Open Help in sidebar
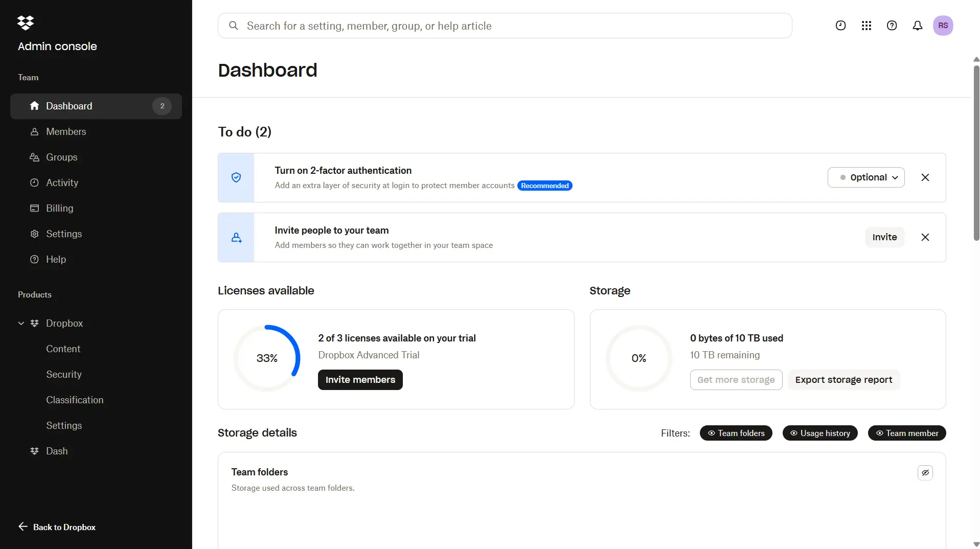Image resolution: width=980 pixels, height=549 pixels. click(x=96, y=259)
